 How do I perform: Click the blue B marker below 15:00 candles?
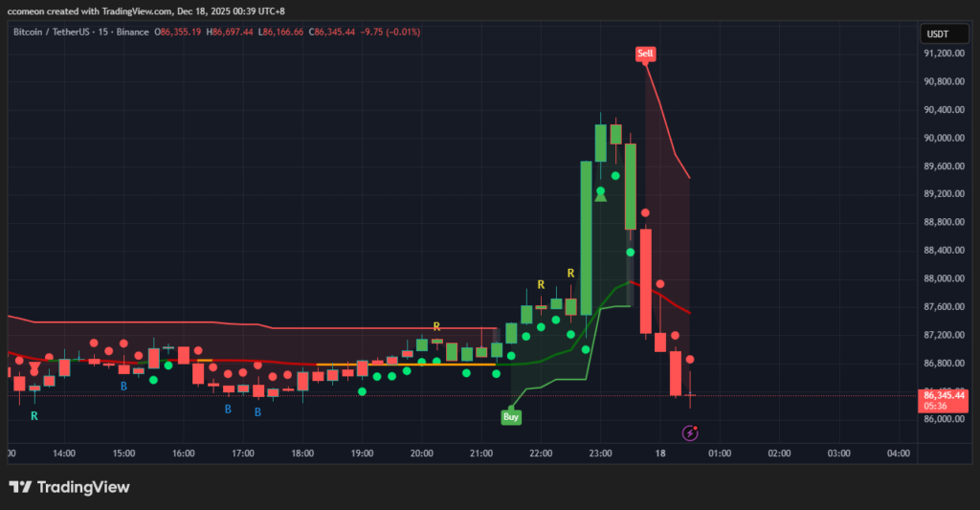click(123, 386)
